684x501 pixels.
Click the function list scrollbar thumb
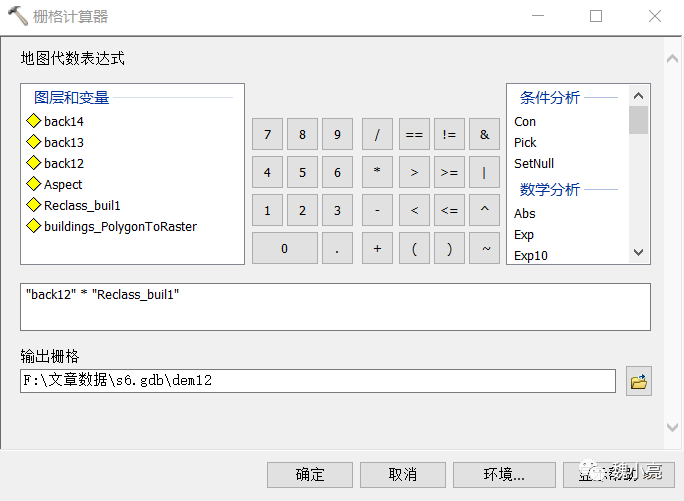(638, 120)
